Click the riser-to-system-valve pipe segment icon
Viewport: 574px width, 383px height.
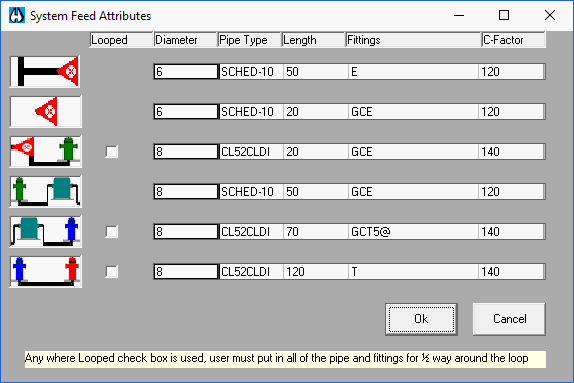[x=45, y=71]
